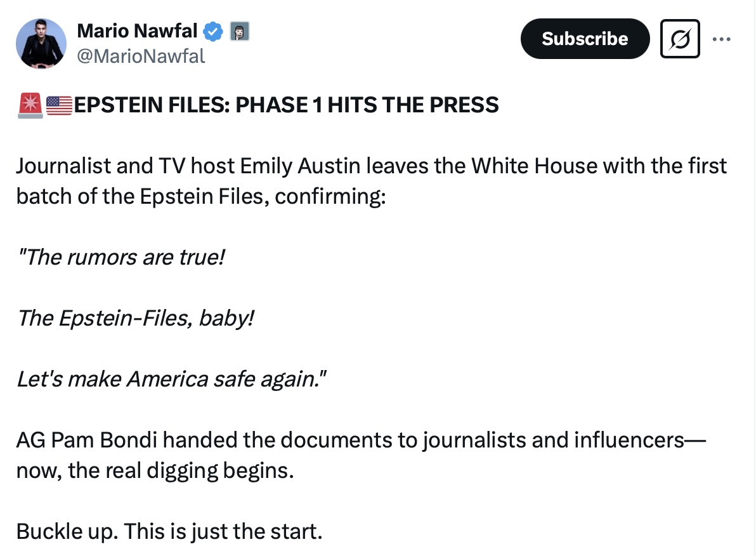756x556 pixels.
Task: Open the @MarioNawfal handle link
Action: 141,56
